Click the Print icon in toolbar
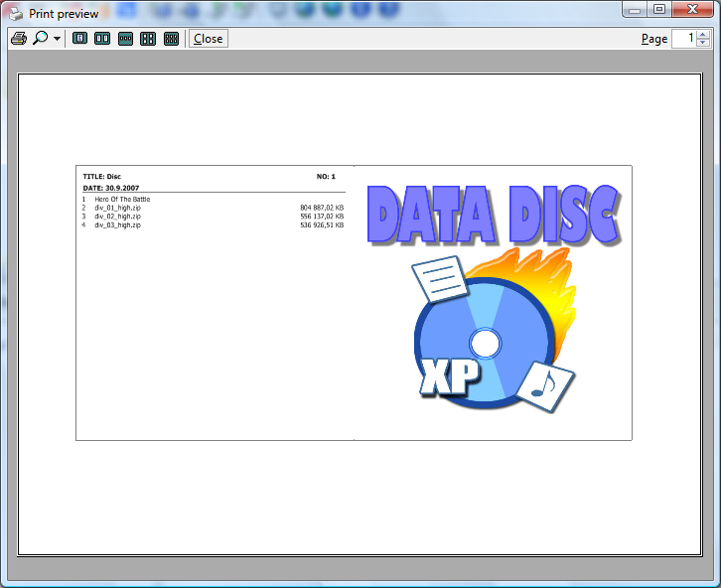This screenshot has width=721, height=588. tap(19, 39)
